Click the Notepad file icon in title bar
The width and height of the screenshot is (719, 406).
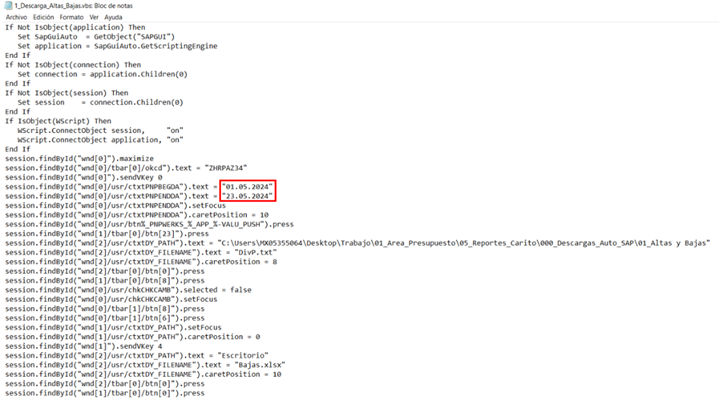click(x=7, y=6)
